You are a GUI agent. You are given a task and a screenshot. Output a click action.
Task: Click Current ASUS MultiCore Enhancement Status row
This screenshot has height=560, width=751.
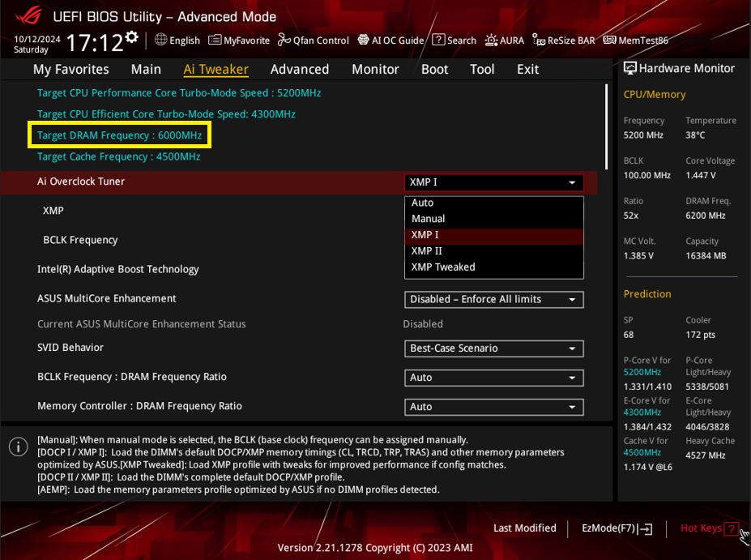[298, 324]
